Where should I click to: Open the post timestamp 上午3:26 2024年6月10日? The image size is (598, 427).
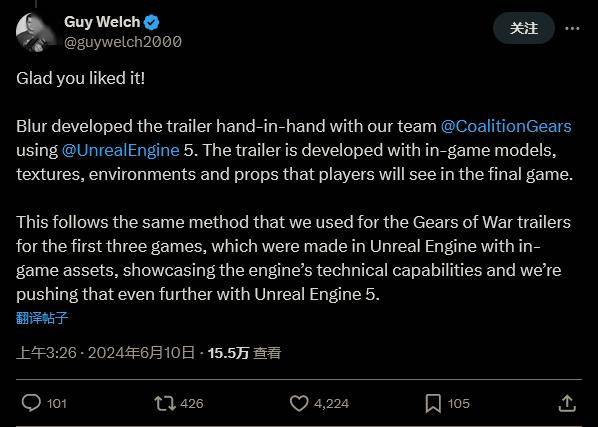tap(105, 353)
